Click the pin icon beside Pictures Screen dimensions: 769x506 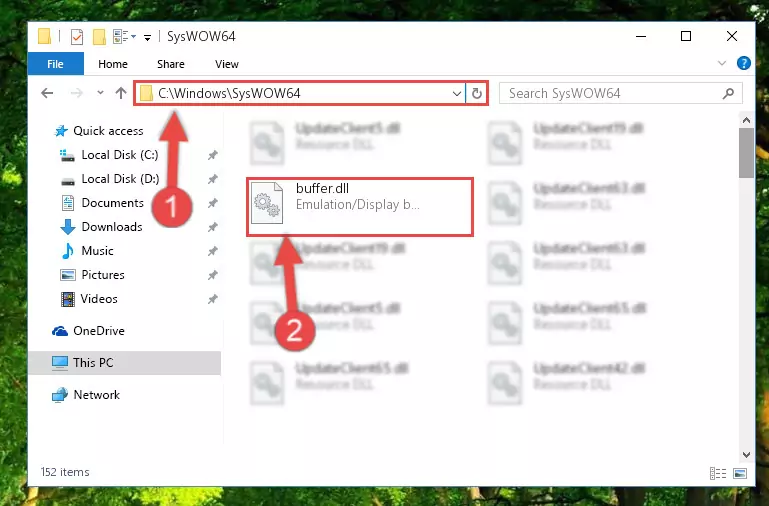212,275
